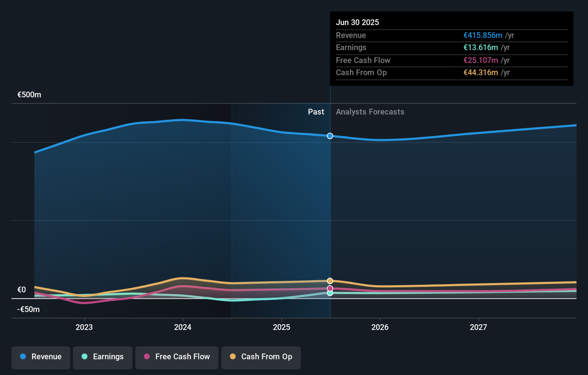Switch to the Analysts Forecasts section
Viewport: 588px width, 375px height.
(370, 112)
